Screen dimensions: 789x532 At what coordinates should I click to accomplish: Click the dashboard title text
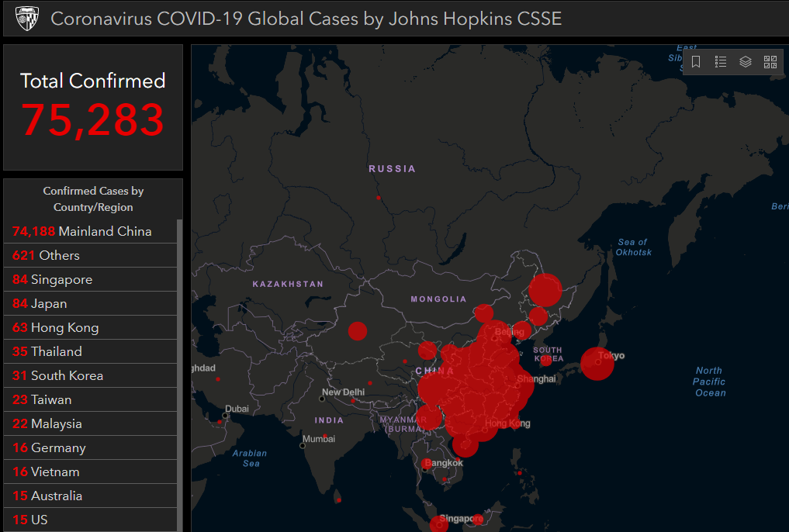[x=306, y=19]
